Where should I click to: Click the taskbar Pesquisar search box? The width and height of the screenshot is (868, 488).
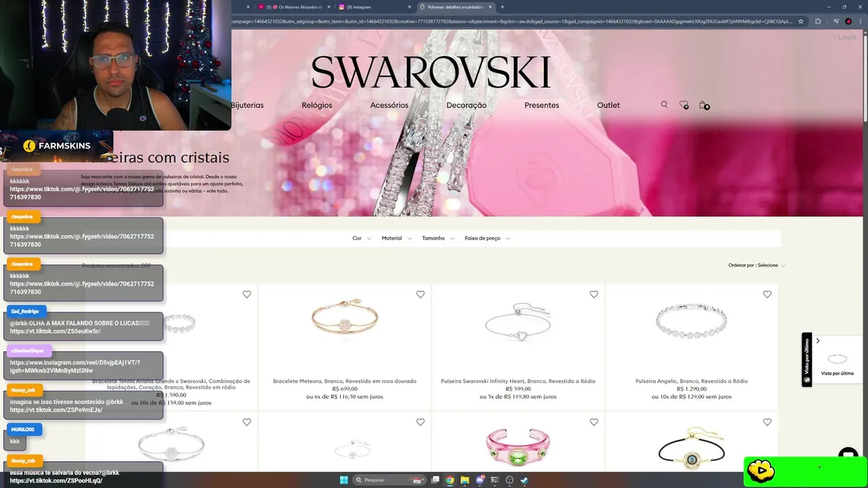coord(391,480)
